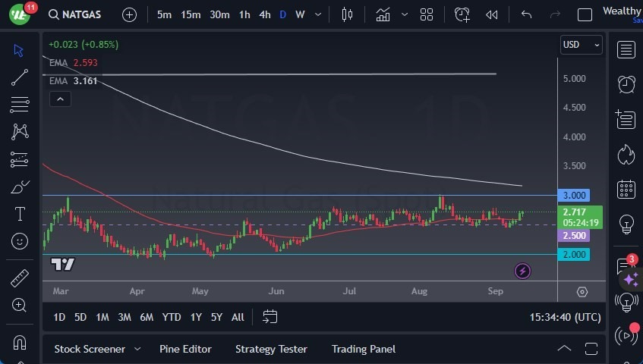Set date range to YTD

point(172,317)
